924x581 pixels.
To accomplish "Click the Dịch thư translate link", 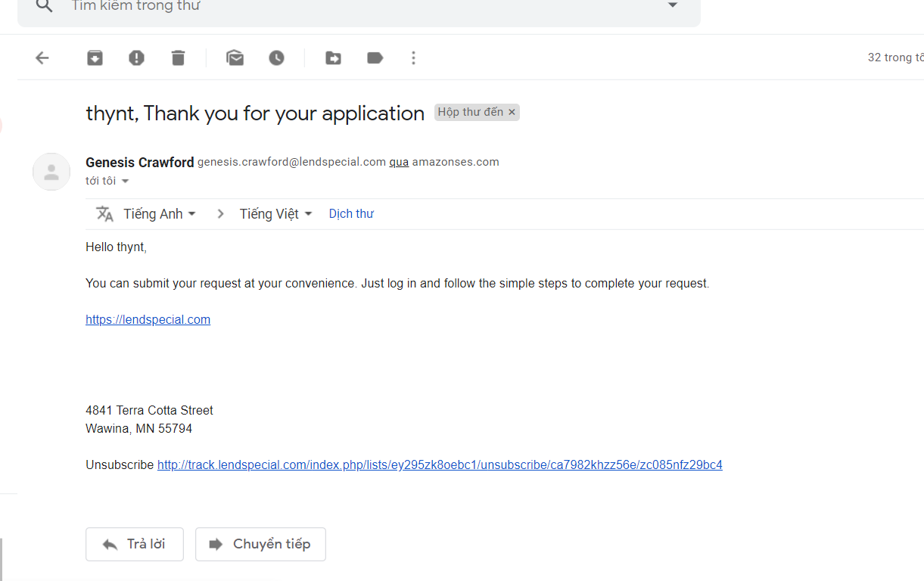I will 351,214.
